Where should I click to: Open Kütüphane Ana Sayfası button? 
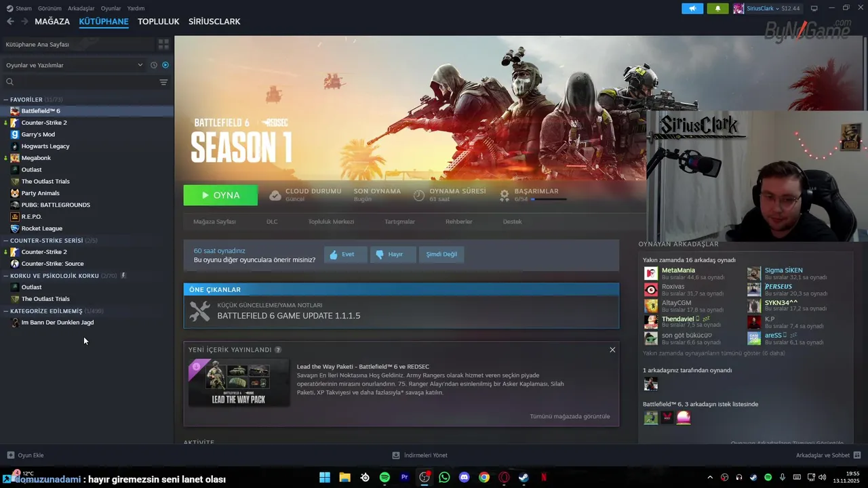[x=79, y=44]
